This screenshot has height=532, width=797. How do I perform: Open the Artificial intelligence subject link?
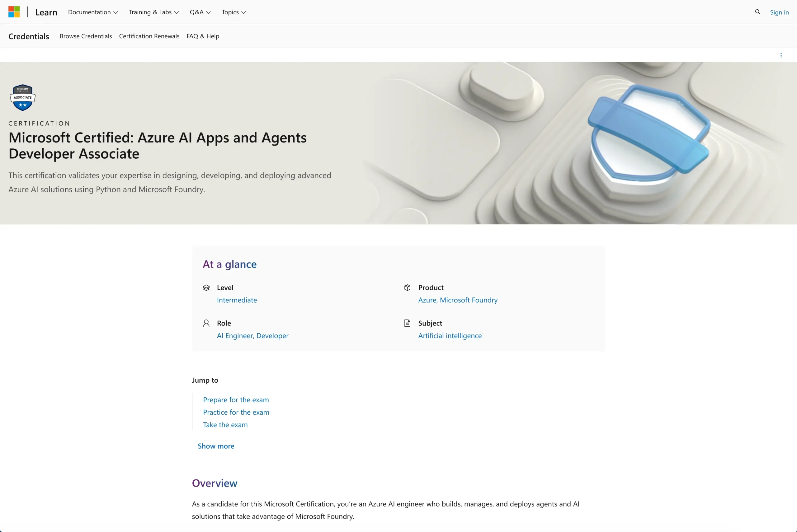[x=450, y=336]
